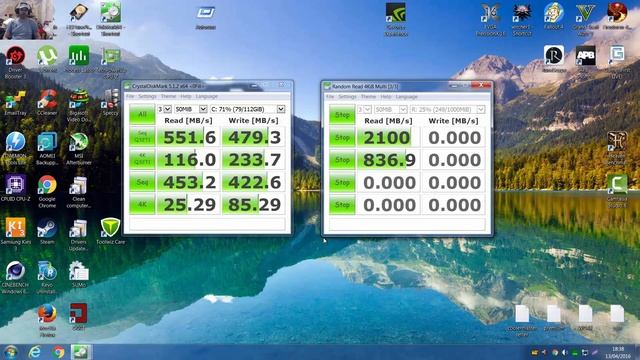Open the CPUID CPU-Z desktop icon
This screenshot has width=640, height=360.
[x=16, y=188]
